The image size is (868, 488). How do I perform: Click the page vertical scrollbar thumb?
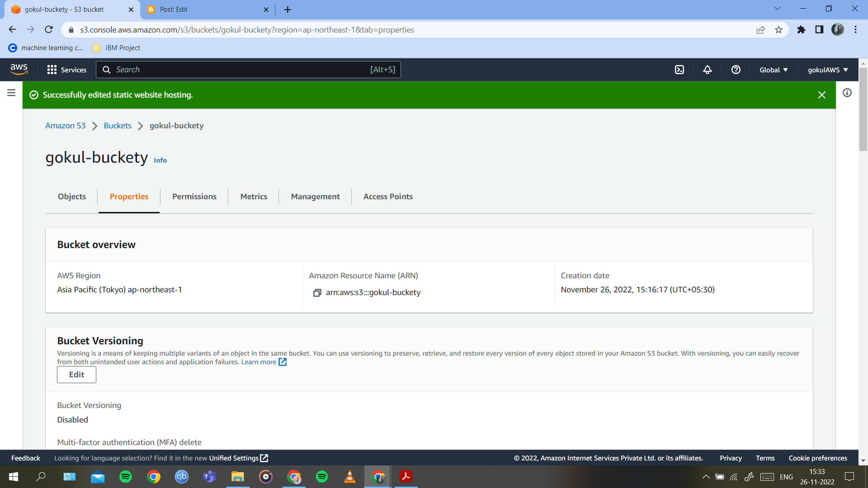863,108
